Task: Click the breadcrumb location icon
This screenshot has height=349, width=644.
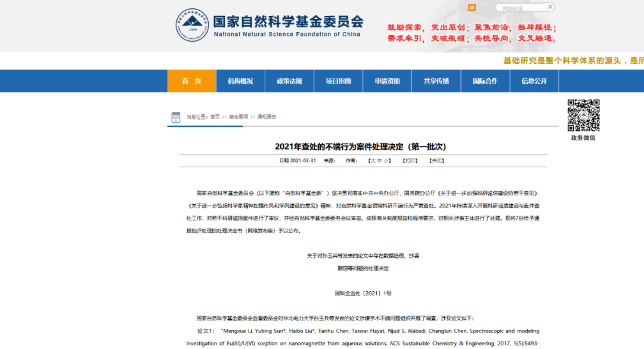Action: (x=176, y=117)
